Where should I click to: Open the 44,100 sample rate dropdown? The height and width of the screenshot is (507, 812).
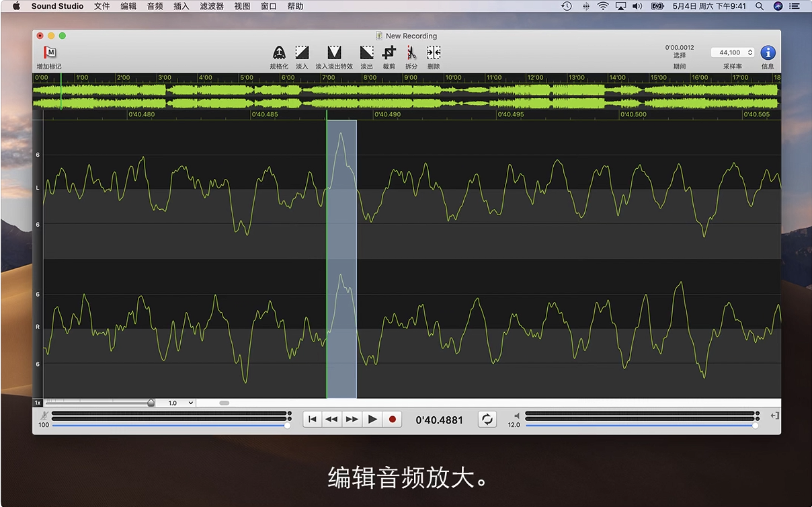[733, 52]
